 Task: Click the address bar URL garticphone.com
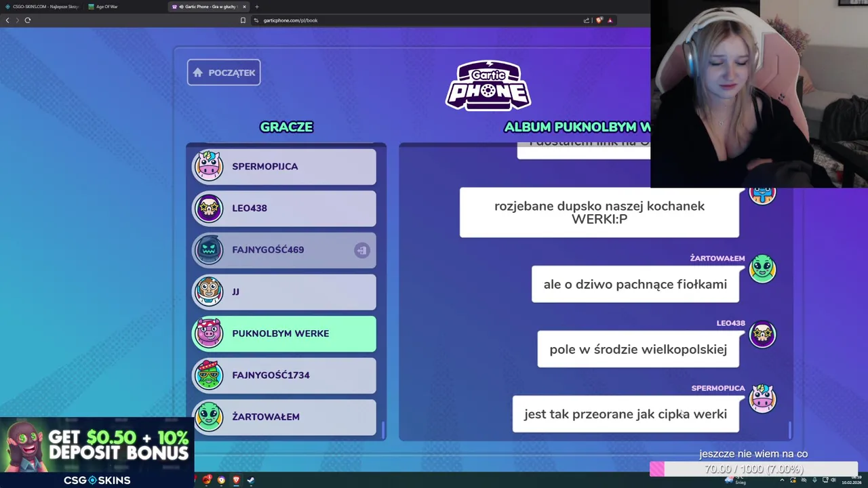290,20
